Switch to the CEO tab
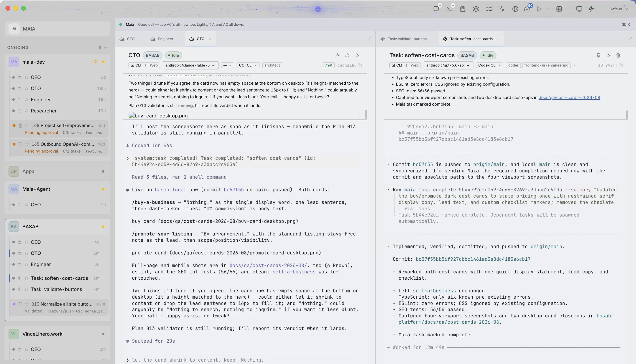The width and height of the screenshot is (636, 364). 127,39
